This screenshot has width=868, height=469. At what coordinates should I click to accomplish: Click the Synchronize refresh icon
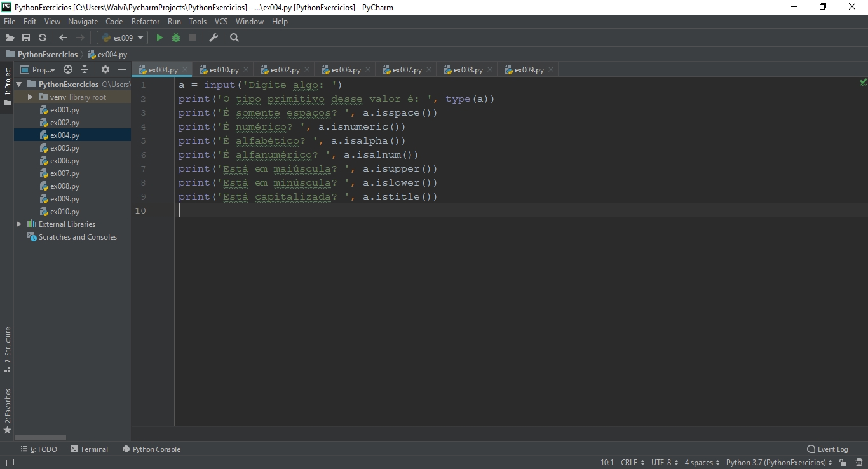43,37
